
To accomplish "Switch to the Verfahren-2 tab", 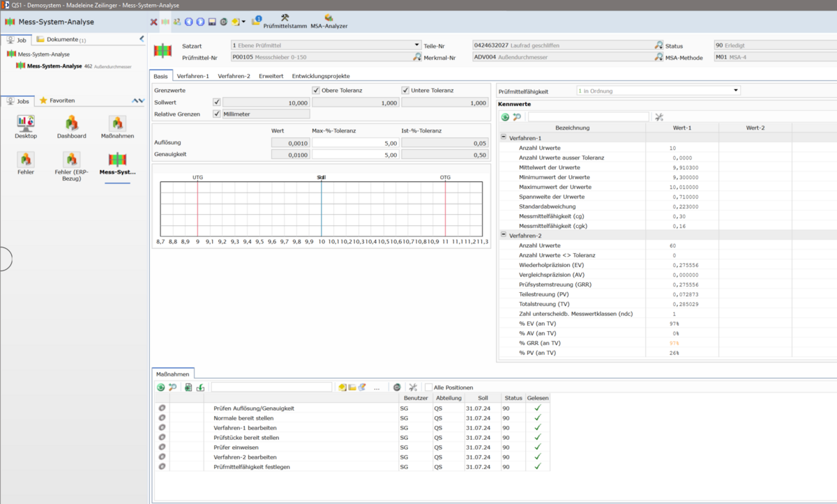I will click(x=234, y=75).
